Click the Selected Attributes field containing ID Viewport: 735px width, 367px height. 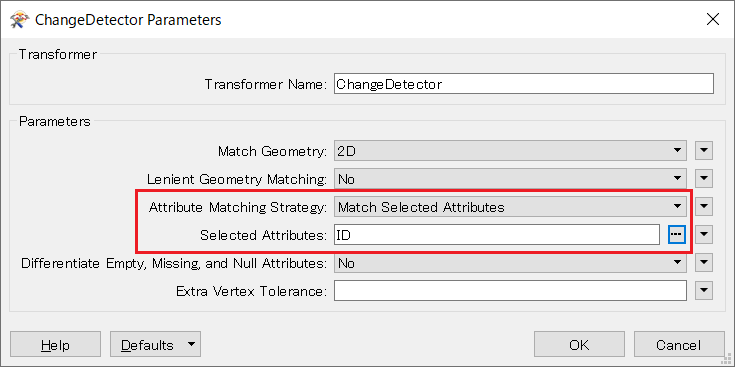(497, 235)
